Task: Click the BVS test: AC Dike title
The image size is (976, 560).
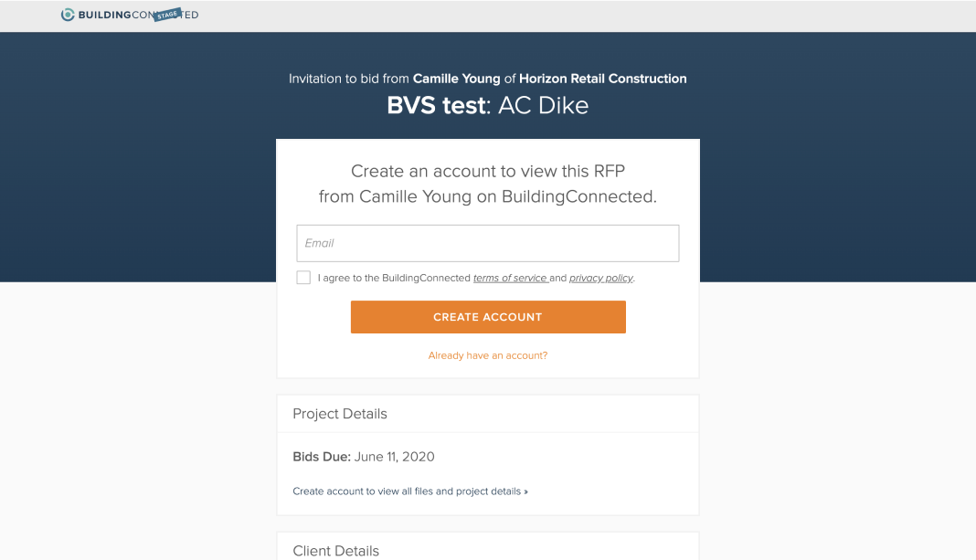Action: coord(487,105)
